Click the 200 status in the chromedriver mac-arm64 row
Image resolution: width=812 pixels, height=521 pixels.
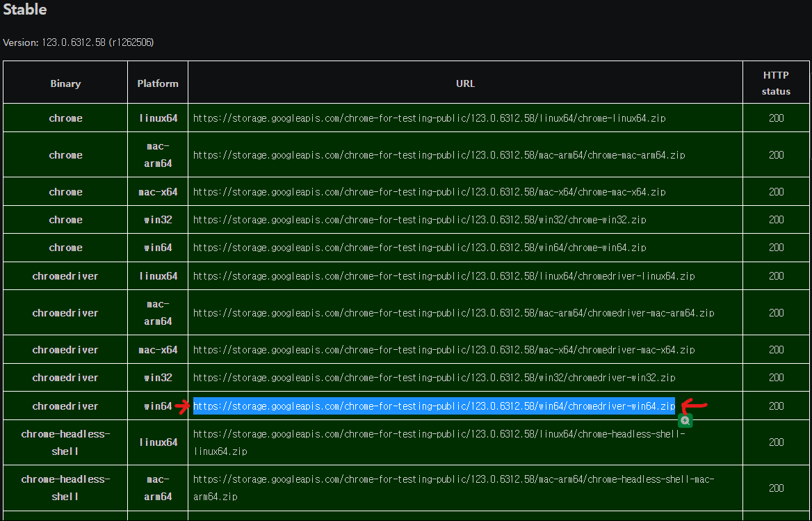click(777, 313)
